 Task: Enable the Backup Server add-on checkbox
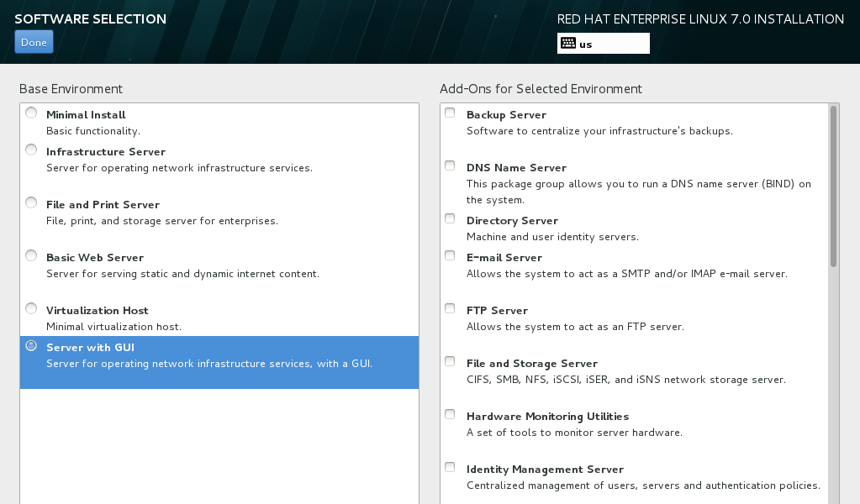click(450, 113)
